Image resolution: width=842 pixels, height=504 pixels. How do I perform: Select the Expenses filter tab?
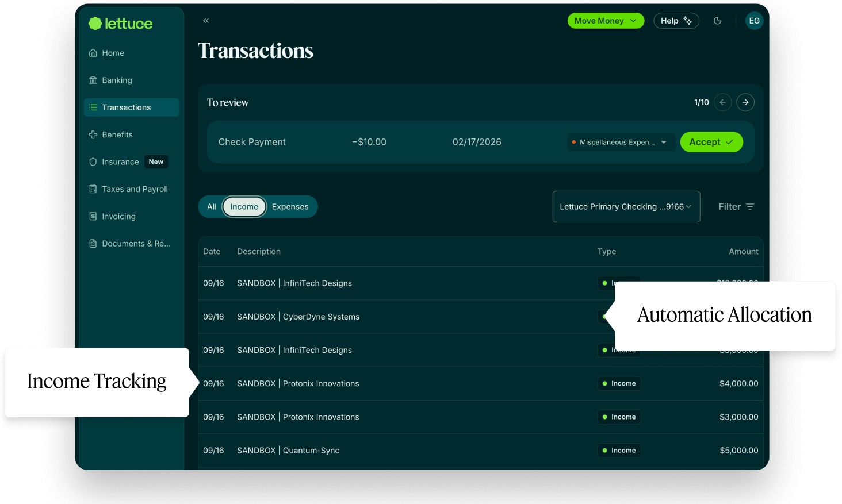[x=290, y=207]
